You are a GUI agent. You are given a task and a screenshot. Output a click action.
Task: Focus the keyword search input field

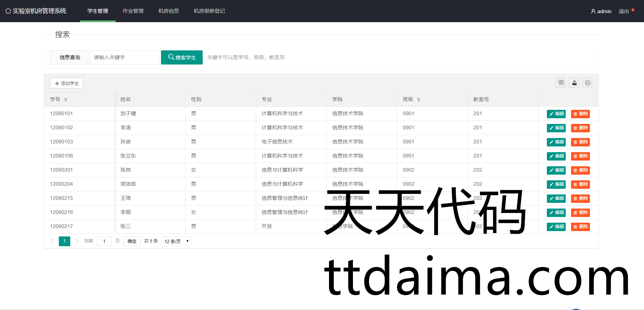[x=124, y=57]
